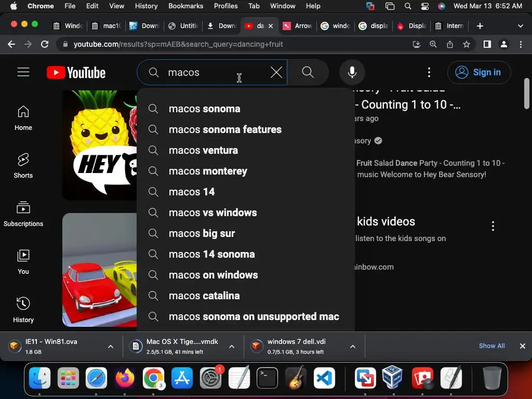Choose the 'macos vs windows' suggestion
This screenshot has width=532, height=399.
246,212
